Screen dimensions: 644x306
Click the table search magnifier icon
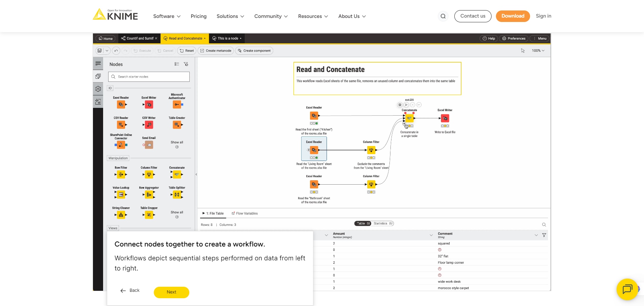tap(544, 225)
